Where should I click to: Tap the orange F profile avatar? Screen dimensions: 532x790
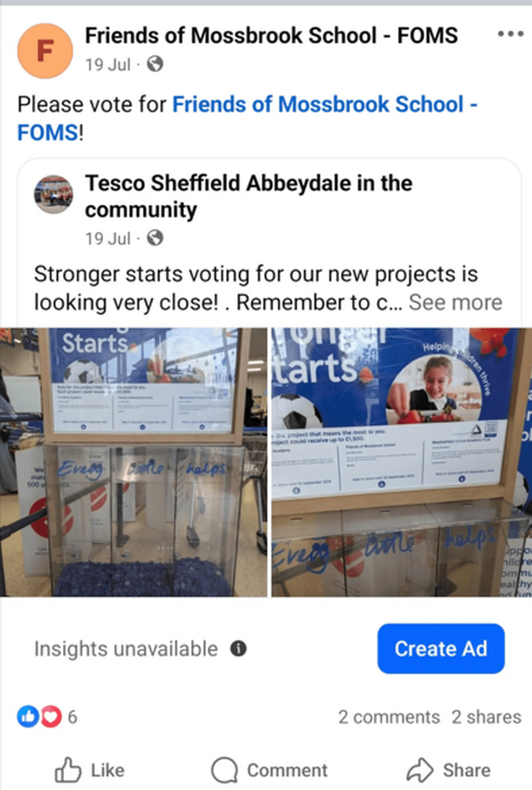tap(46, 51)
